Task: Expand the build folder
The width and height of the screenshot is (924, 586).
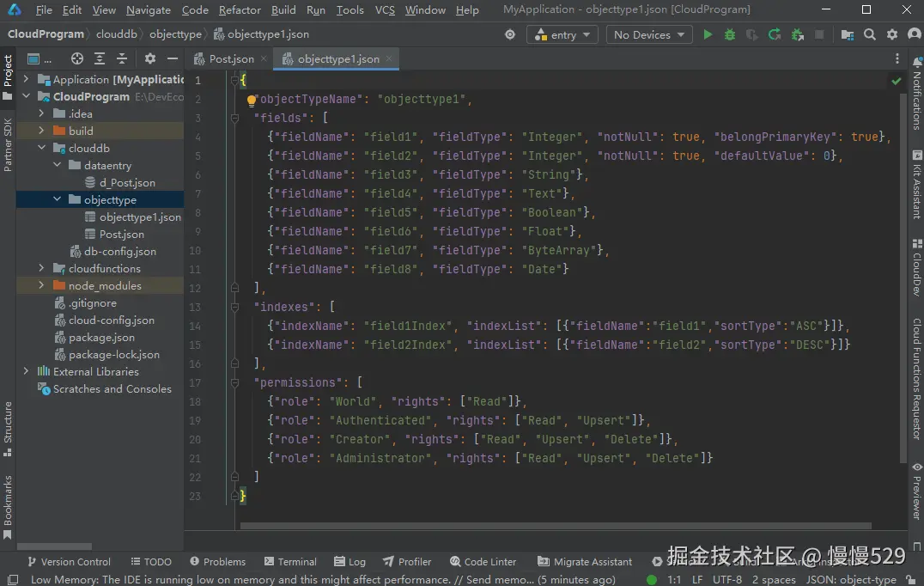Action: [x=41, y=131]
